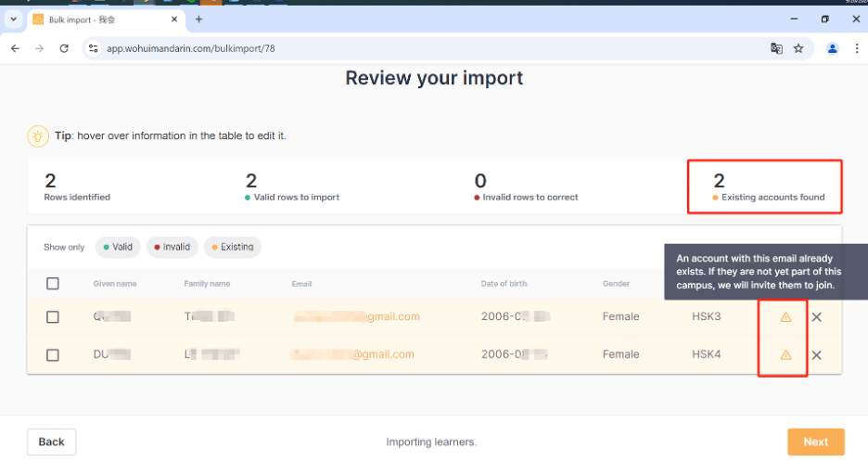Viewport: 868px width, 462px height.
Task: Click the warning icon in the HSK4 row
Action: (x=785, y=354)
